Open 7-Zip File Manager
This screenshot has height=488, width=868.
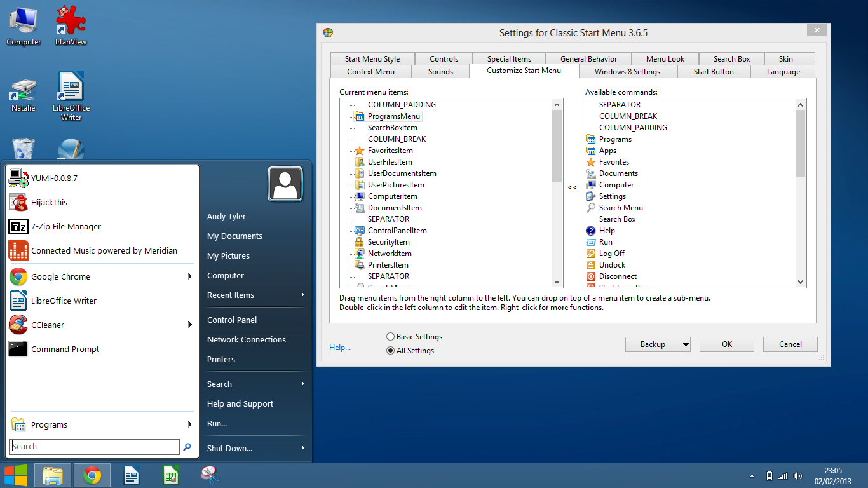pyautogui.click(x=102, y=226)
